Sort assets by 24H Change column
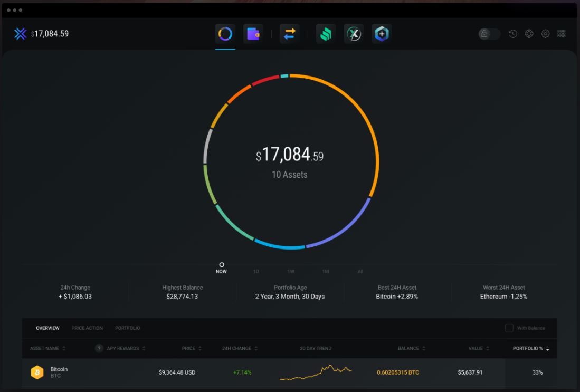The width and height of the screenshot is (580, 392). (x=240, y=348)
